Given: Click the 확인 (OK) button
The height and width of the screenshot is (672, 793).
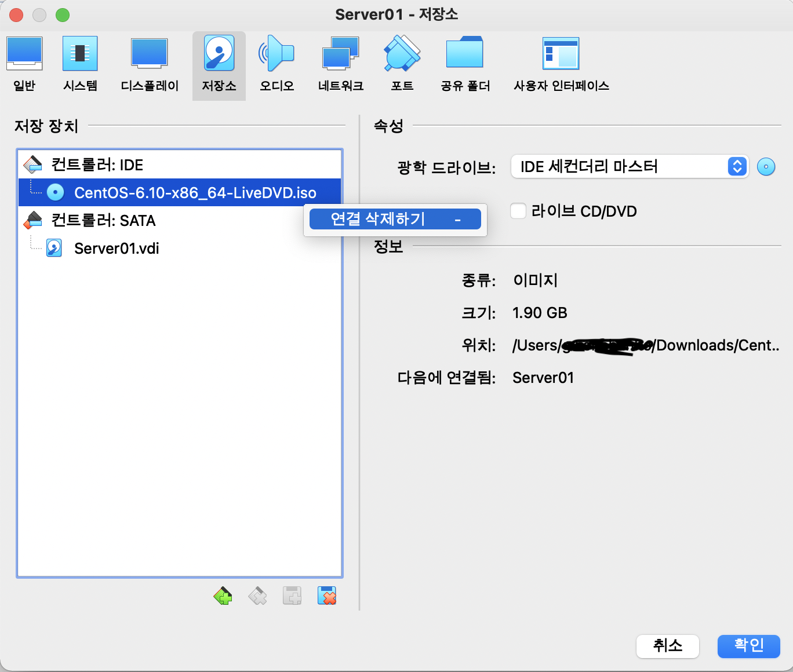Looking at the screenshot, I should [749, 646].
